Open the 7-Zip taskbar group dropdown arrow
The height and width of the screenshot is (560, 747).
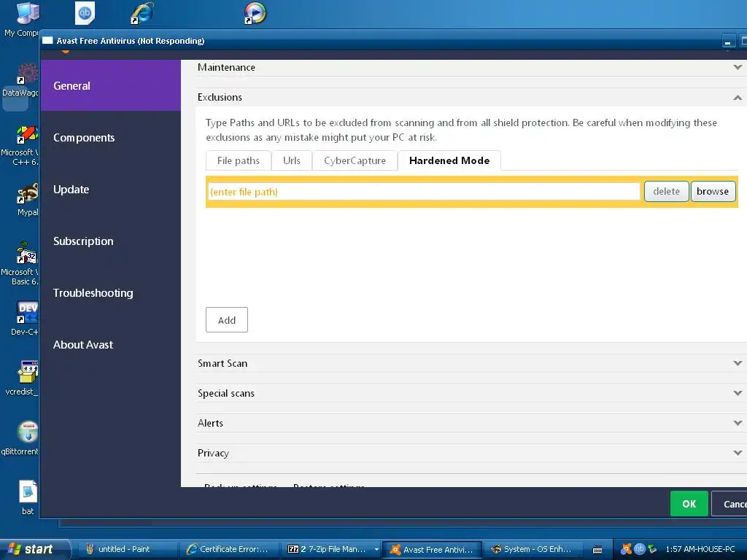[x=377, y=549]
